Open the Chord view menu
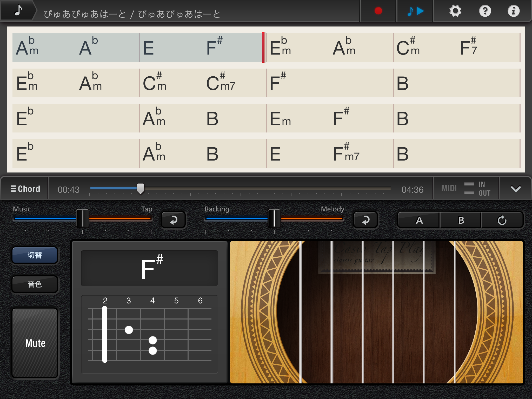532x399 pixels. [25, 189]
